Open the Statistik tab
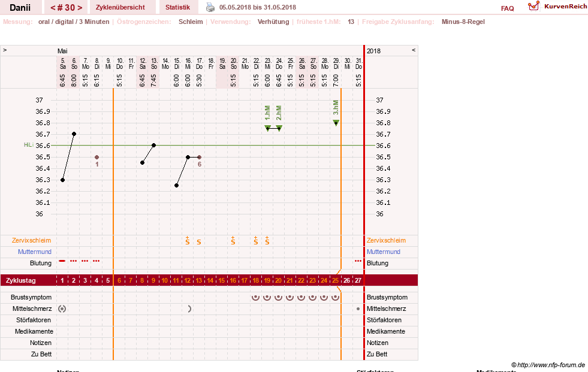The width and height of the screenshot is (588, 372). coord(177,7)
